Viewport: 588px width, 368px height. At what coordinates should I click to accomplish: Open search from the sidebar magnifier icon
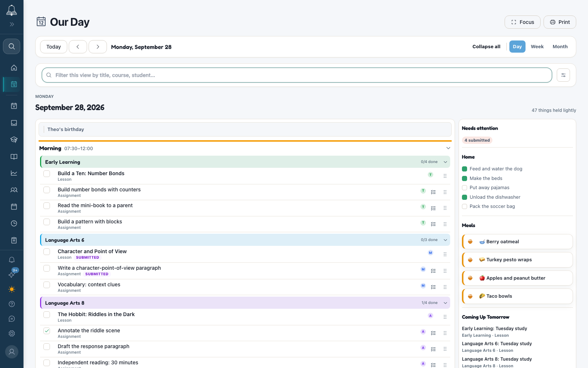pyautogui.click(x=12, y=46)
